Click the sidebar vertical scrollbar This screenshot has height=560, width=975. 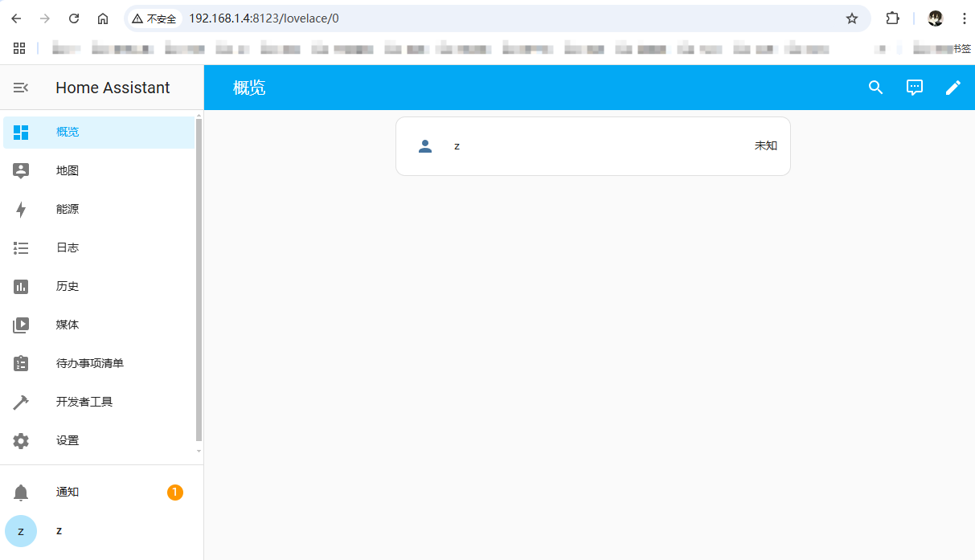(x=199, y=280)
